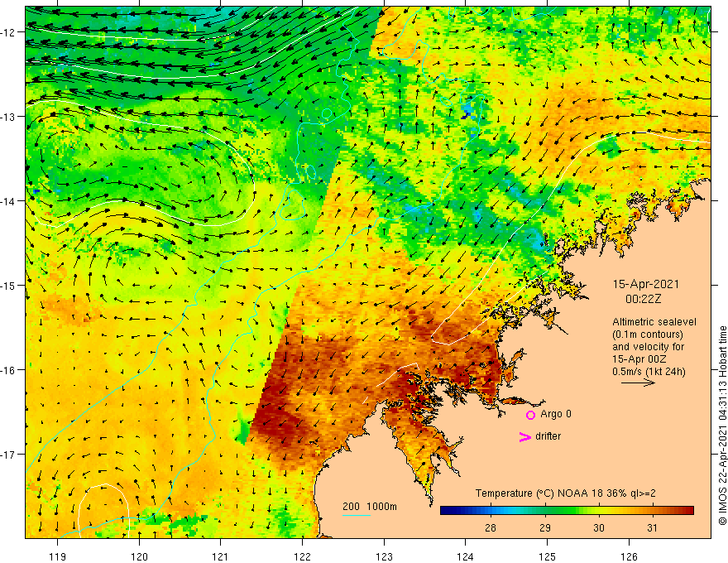Click the -13 latitude axis label
The height and width of the screenshot is (563, 728).
coord(9,117)
